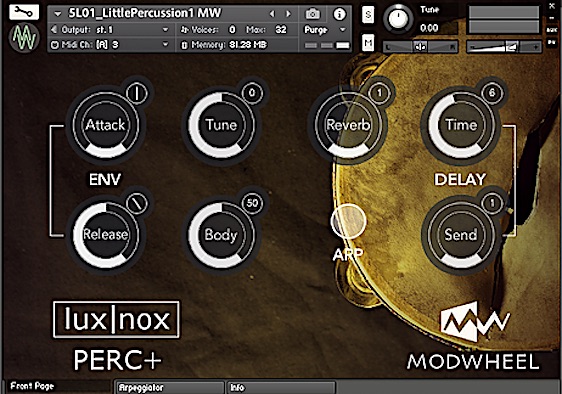Click the Tune value bubble showing 0
Screen dimensions: 562x394
pos(252,93)
